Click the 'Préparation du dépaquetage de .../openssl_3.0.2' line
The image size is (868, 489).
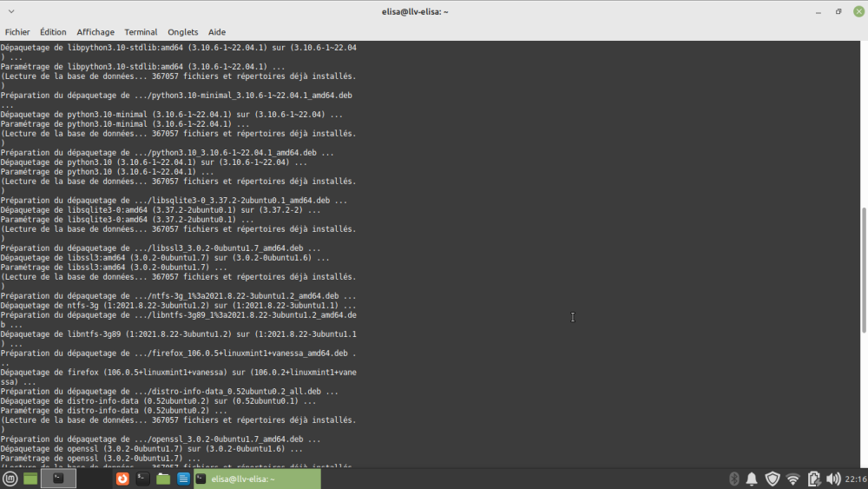coord(161,439)
